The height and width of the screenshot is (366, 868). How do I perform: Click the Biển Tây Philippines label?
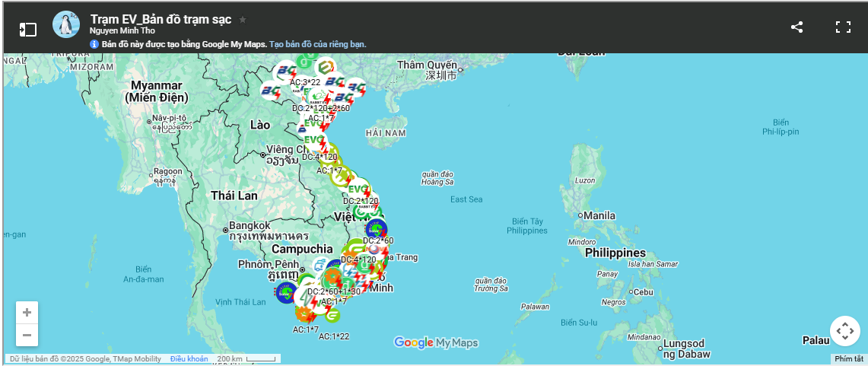(x=527, y=227)
